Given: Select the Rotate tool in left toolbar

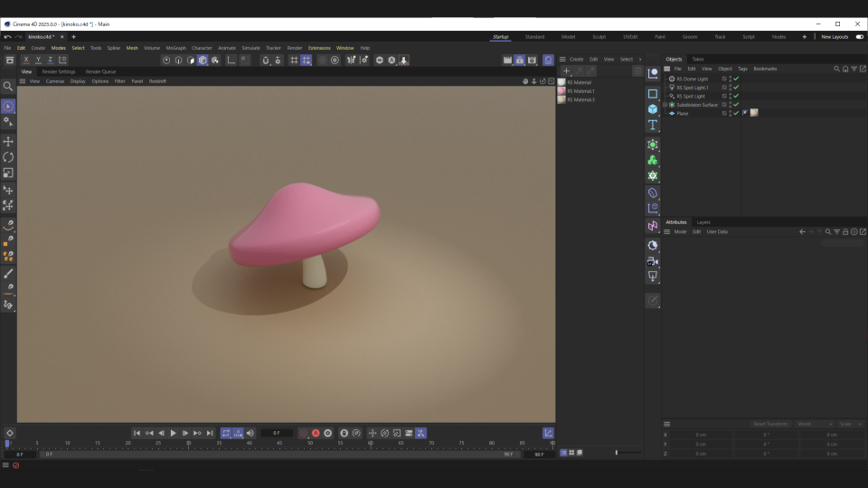Looking at the screenshot, I should pos(8,157).
